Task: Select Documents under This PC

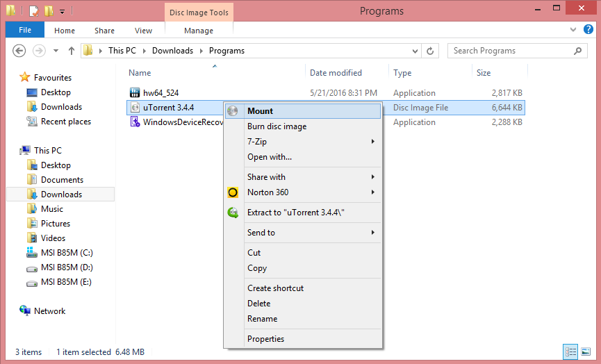Action: [x=62, y=180]
